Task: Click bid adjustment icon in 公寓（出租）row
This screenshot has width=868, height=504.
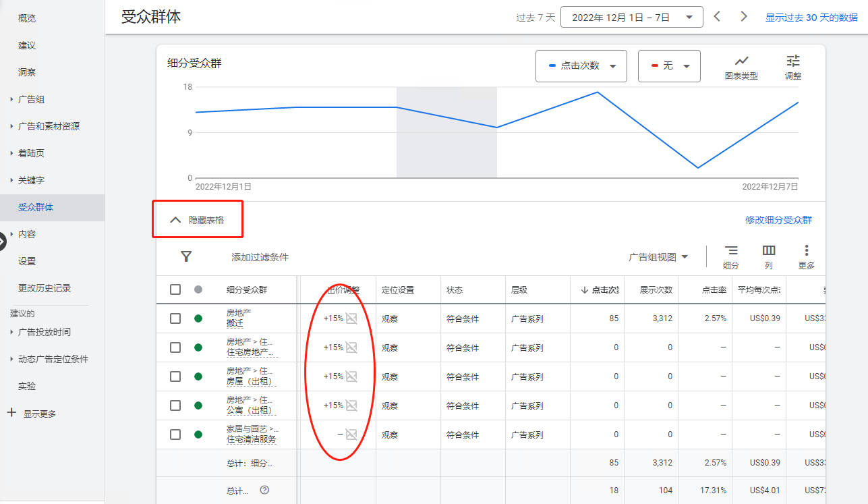Action: tap(351, 405)
